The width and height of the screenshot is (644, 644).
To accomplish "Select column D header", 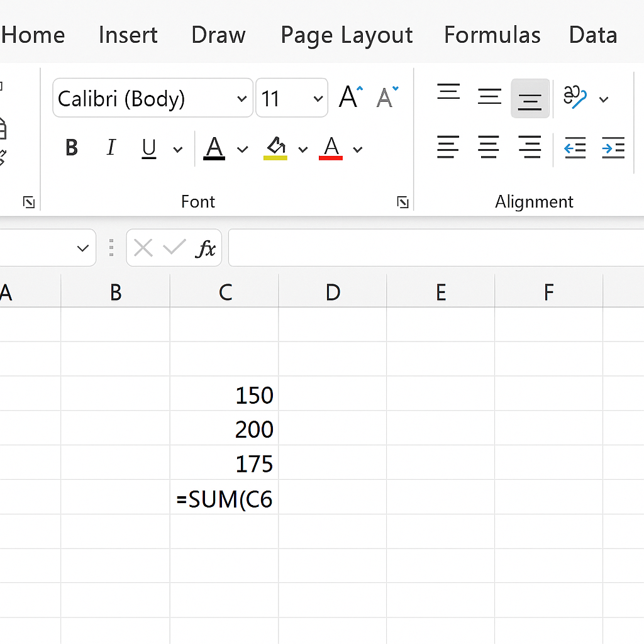I will pyautogui.click(x=333, y=292).
